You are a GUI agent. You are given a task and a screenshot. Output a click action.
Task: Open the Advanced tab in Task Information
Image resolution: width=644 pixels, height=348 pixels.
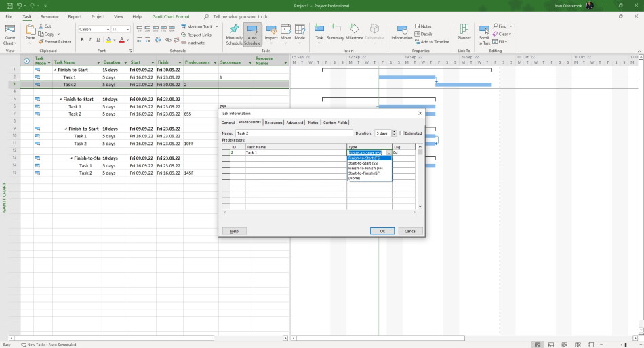294,123
